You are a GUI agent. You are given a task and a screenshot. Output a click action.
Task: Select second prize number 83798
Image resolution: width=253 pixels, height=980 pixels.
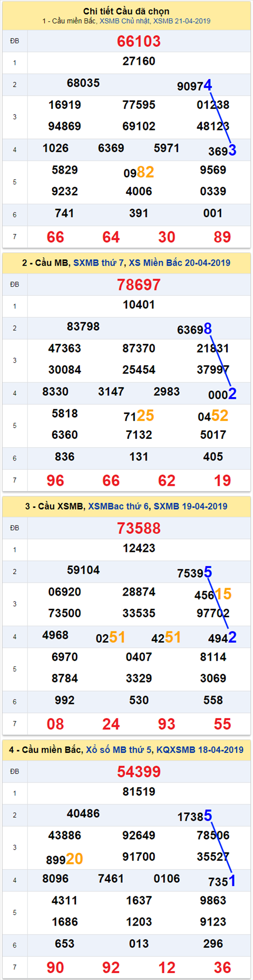pos(83,326)
